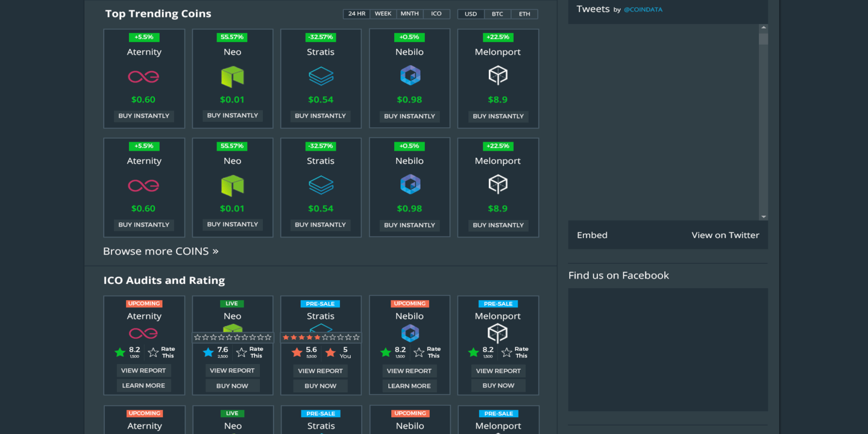Click the outline Rate This star on Nebilo ICO card
Screen dimensions: 868x434
[419, 352]
